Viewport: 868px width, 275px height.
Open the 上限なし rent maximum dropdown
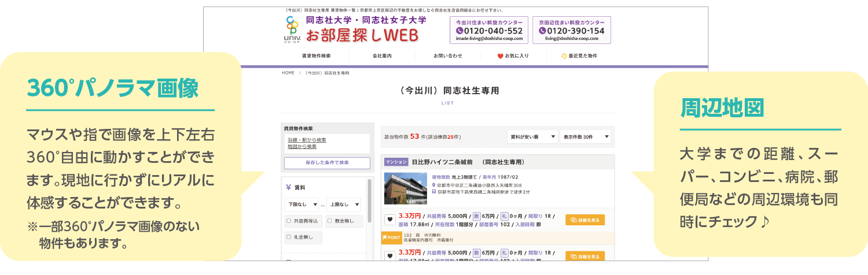[343, 205]
